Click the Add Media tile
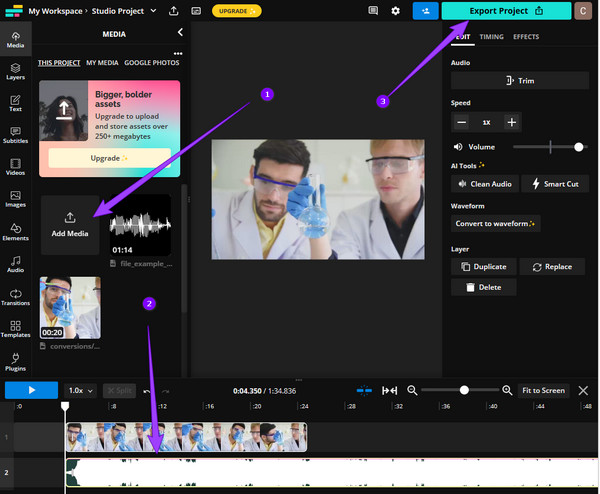 70,225
